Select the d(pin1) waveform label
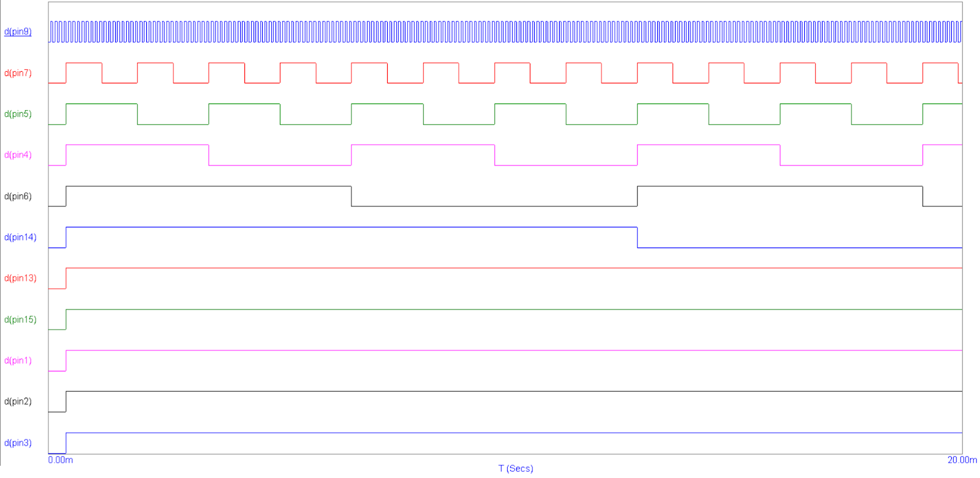This screenshot has width=980, height=478. coord(18,360)
